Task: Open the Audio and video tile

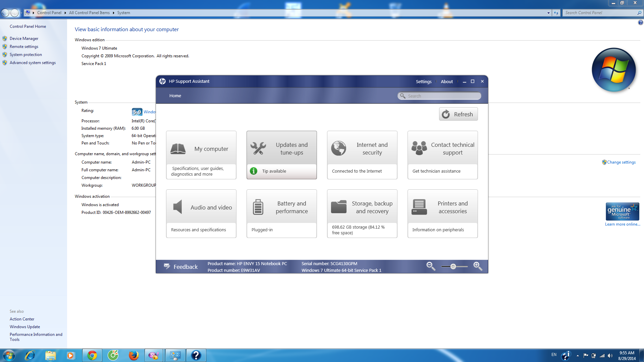Action: click(201, 214)
